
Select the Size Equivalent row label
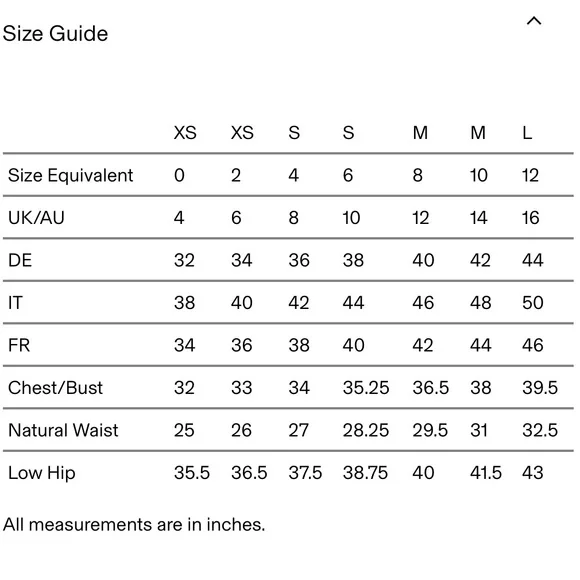tap(70, 175)
